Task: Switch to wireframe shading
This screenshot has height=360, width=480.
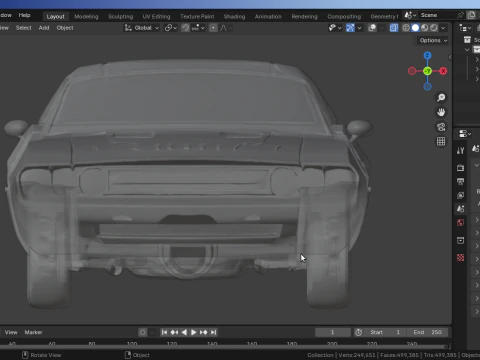Action: [x=406, y=28]
